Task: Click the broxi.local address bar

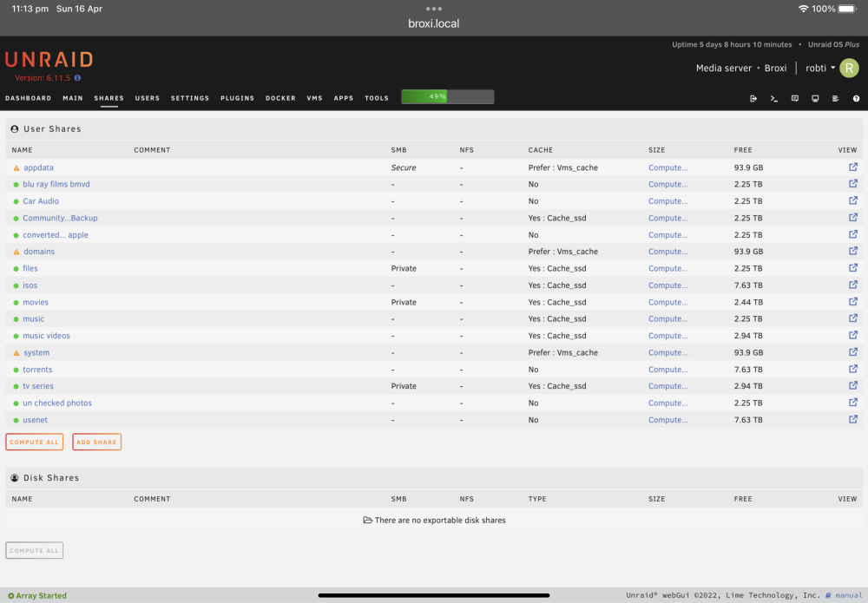Action: pyautogui.click(x=433, y=23)
